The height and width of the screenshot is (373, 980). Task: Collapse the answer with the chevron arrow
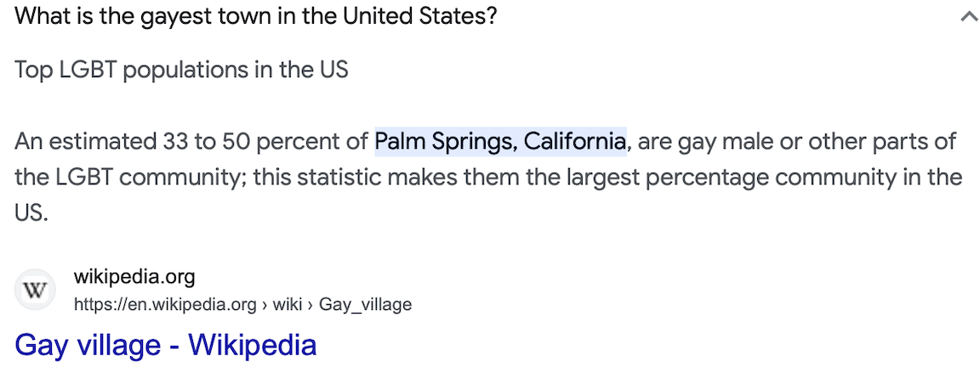(x=968, y=16)
